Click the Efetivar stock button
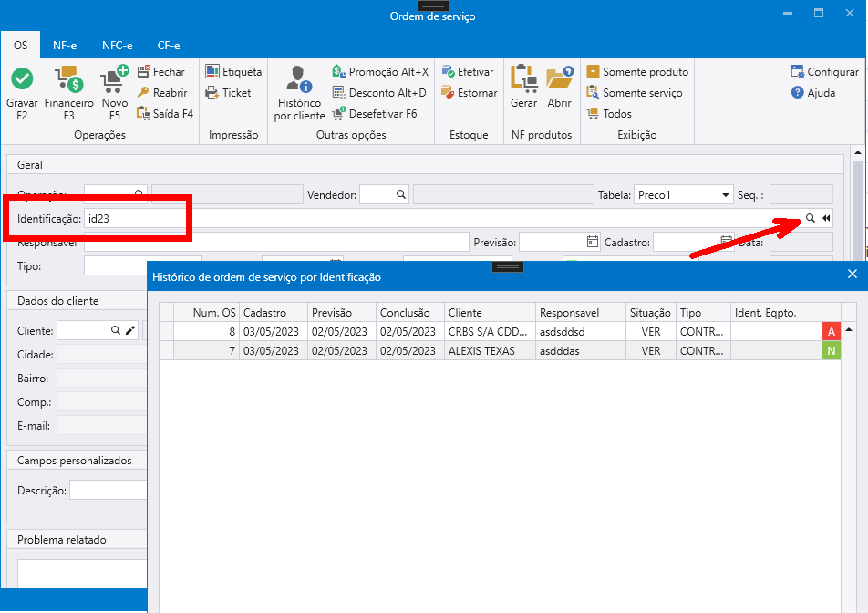 (x=467, y=72)
